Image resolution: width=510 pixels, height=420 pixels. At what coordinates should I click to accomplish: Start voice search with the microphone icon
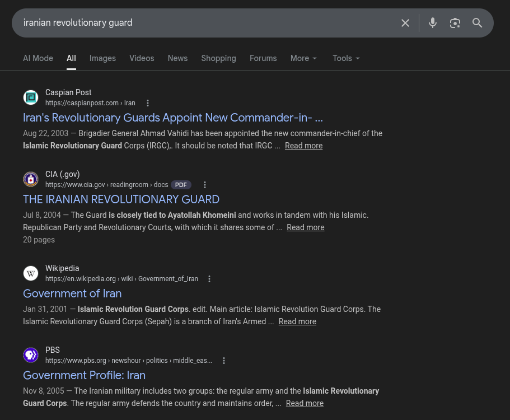coord(433,23)
